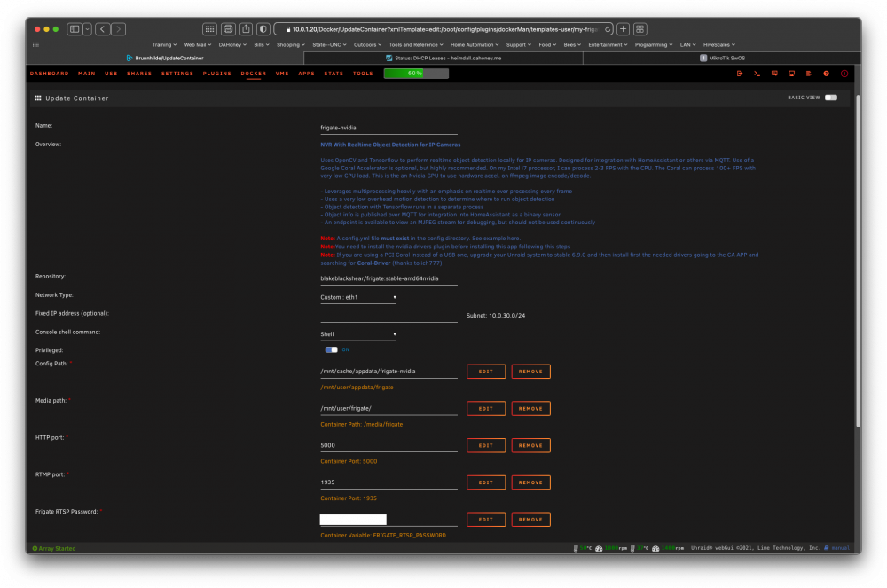Click the Repository input field
Screen dimensions: 887x588
coord(389,278)
